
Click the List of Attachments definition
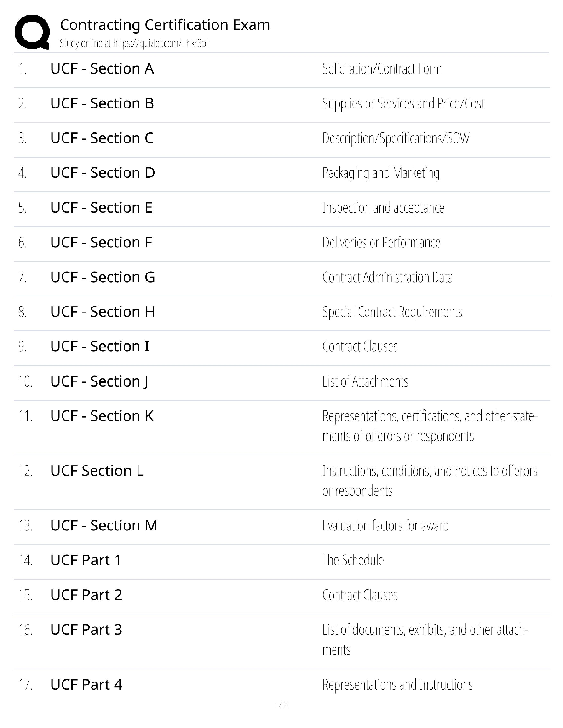[365, 381]
